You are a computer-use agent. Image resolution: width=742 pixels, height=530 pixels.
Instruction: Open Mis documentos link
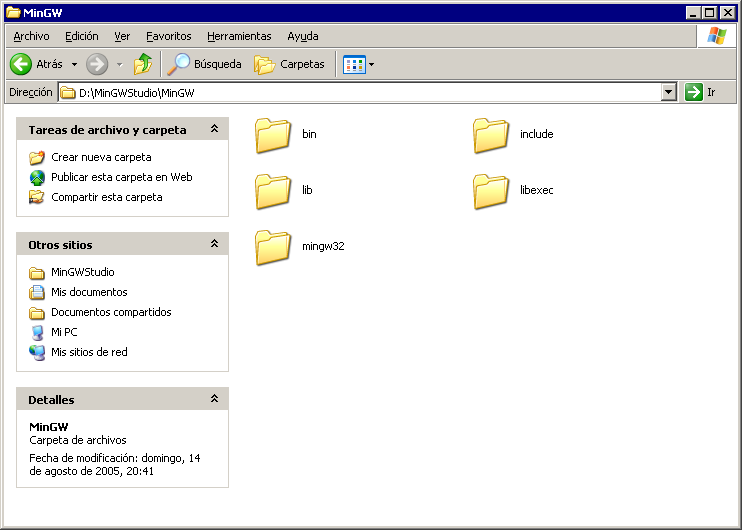point(89,292)
